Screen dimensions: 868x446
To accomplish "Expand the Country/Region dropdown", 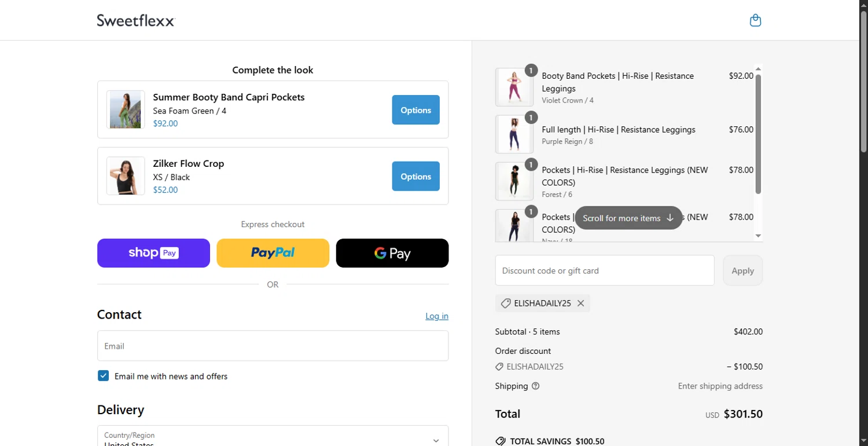I will tap(273, 436).
